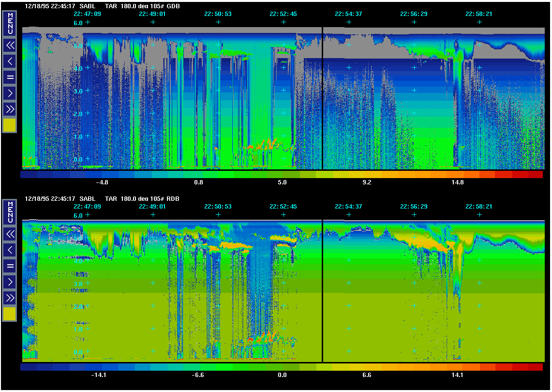Click the single-right arrow icon in top panel

tap(10, 93)
